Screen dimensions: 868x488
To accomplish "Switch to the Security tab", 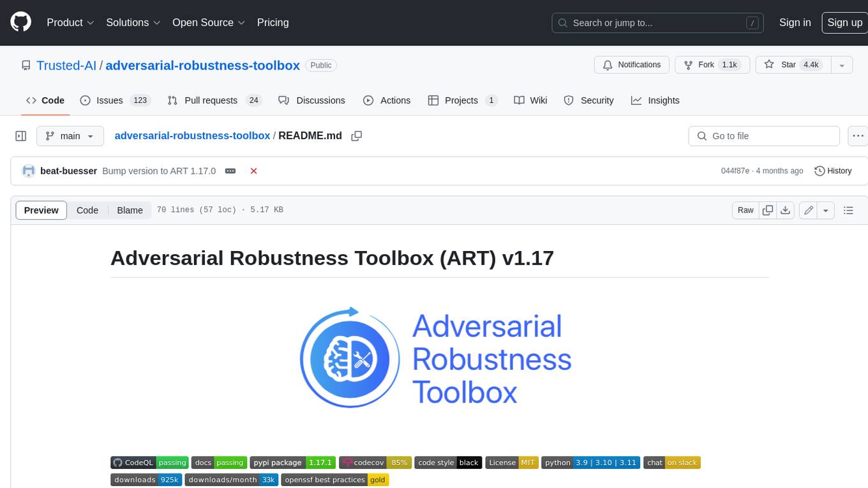I will [x=589, y=100].
